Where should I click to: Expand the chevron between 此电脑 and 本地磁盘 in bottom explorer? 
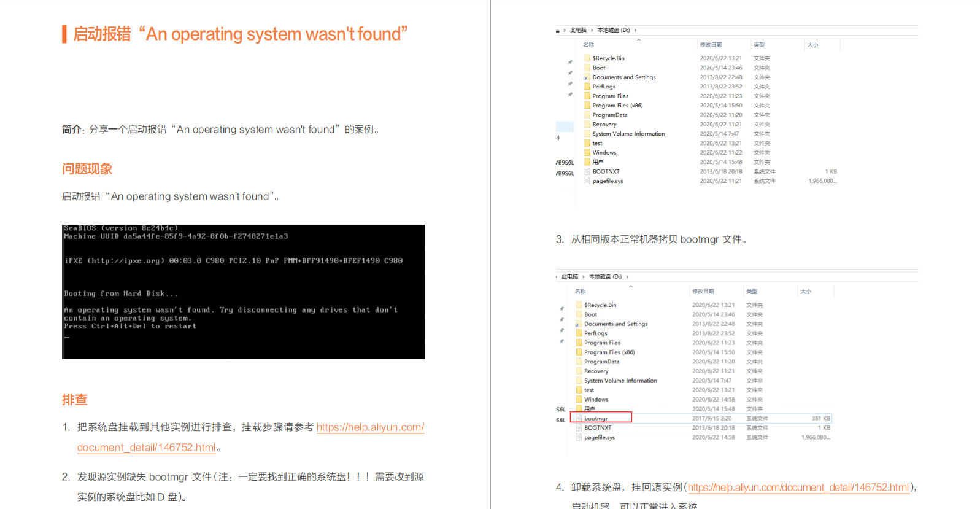[584, 277]
